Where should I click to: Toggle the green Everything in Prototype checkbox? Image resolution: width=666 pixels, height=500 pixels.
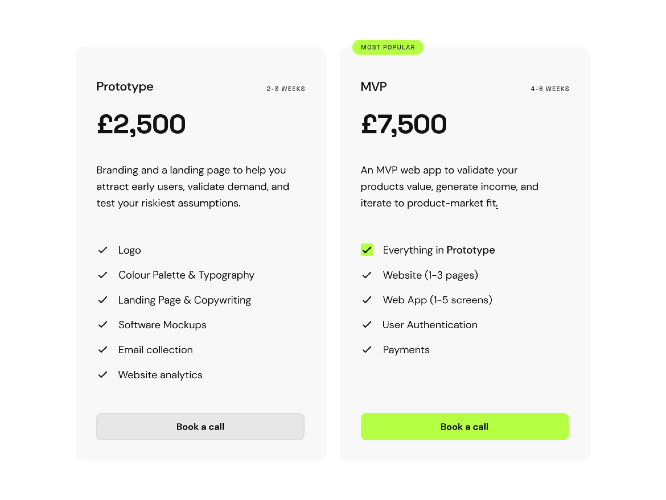tap(367, 250)
